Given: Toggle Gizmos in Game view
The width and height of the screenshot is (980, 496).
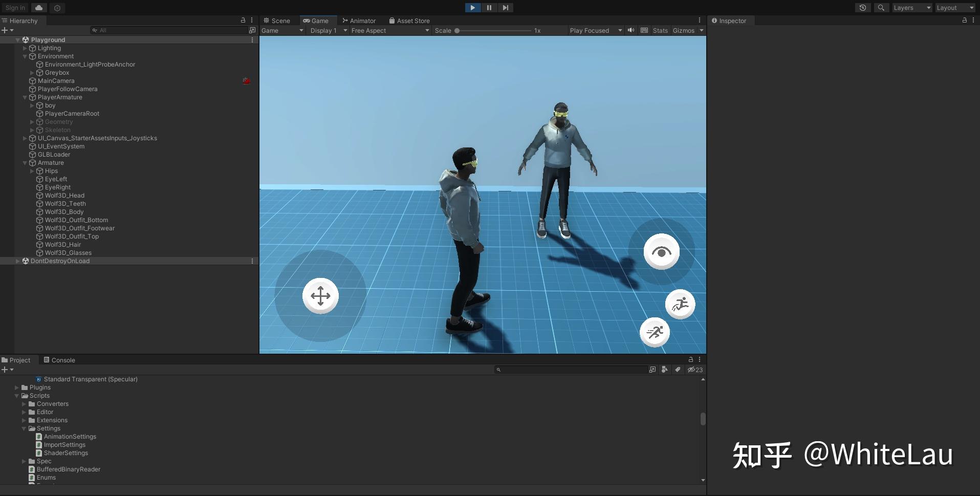Looking at the screenshot, I should 683,31.
